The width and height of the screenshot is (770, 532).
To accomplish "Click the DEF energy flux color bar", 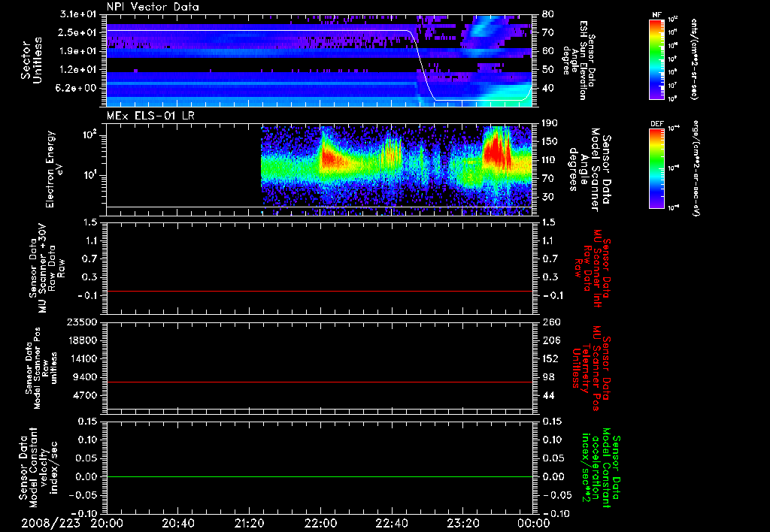I will pos(657,168).
